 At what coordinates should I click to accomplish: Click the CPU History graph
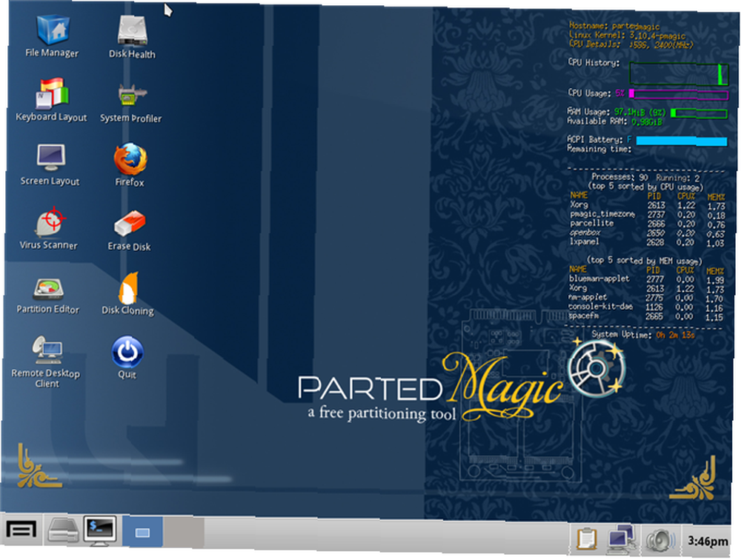coord(679,74)
